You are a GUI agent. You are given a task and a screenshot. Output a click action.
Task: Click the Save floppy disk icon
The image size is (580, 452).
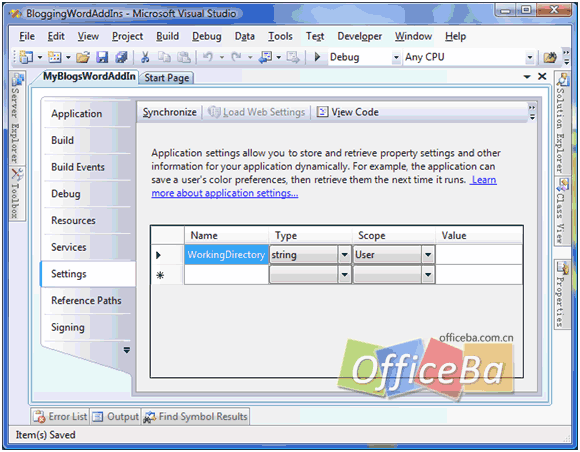click(x=102, y=57)
